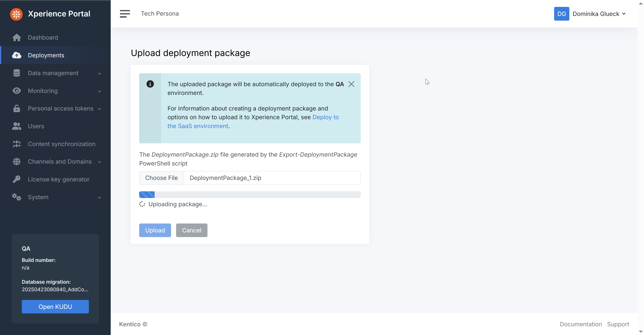
Task: Click the DG user avatar badge
Action: (561, 14)
